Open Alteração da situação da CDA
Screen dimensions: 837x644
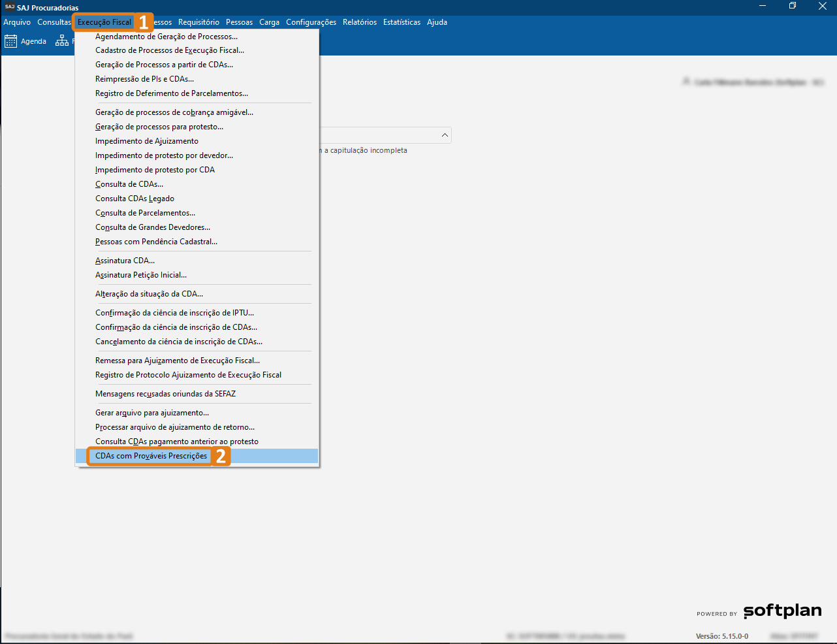pyautogui.click(x=149, y=294)
